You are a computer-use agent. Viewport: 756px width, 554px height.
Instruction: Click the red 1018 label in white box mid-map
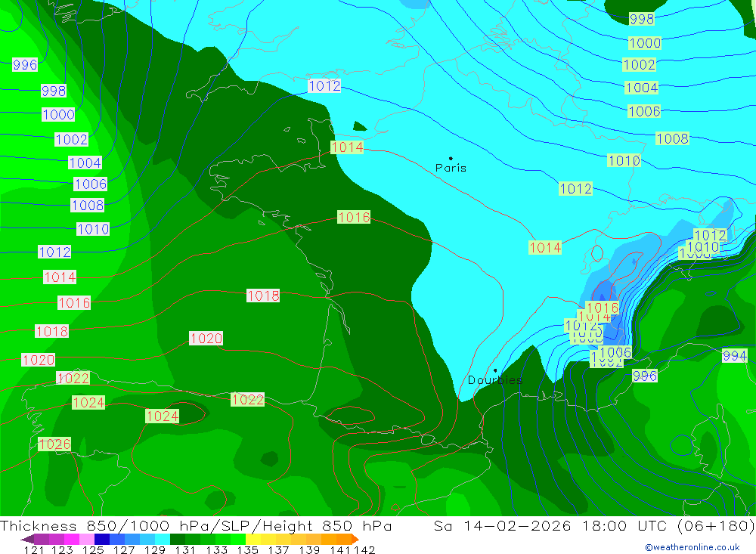pos(263,296)
